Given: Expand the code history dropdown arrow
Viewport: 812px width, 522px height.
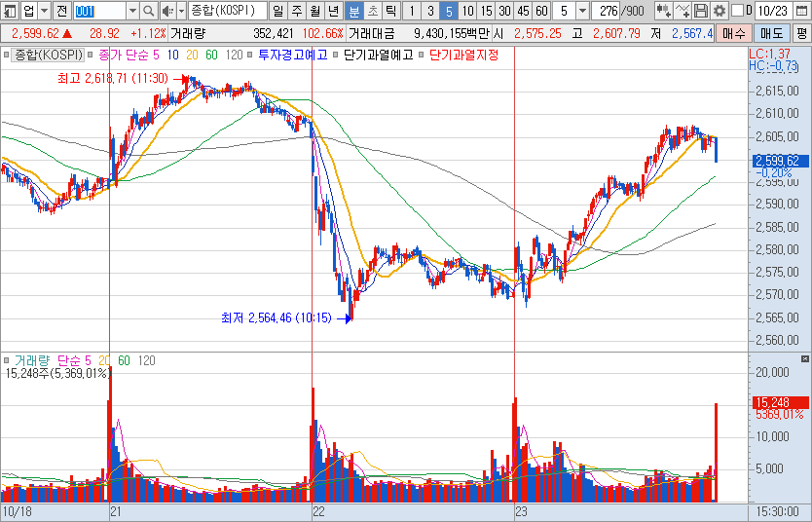Looking at the screenshot, I should (132, 11).
